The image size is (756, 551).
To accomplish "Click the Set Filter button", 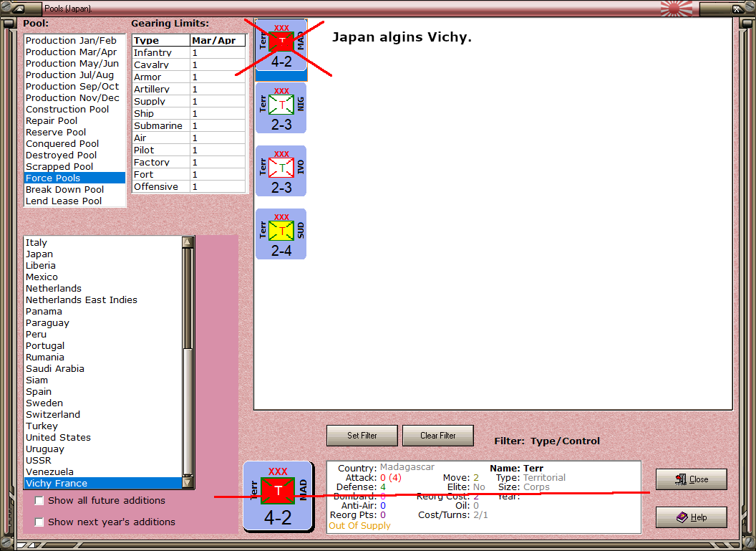I will click(362, 436).
